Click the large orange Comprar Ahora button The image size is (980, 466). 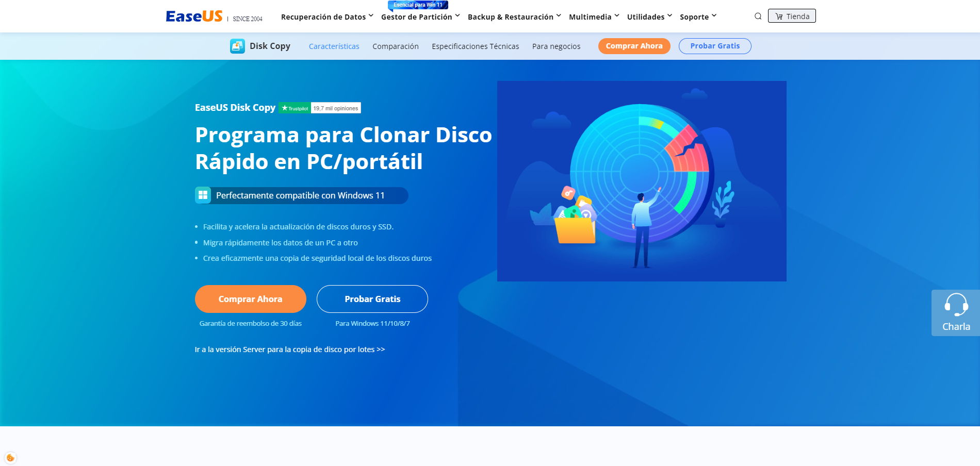(251, 299)
